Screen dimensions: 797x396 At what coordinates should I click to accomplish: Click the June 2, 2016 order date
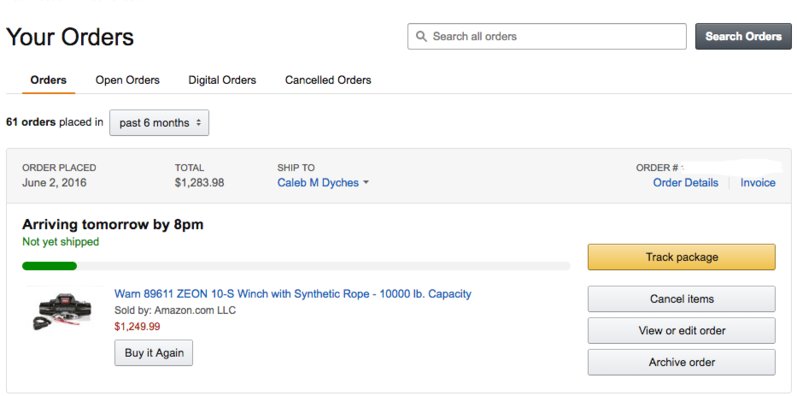tap(54, 183)
